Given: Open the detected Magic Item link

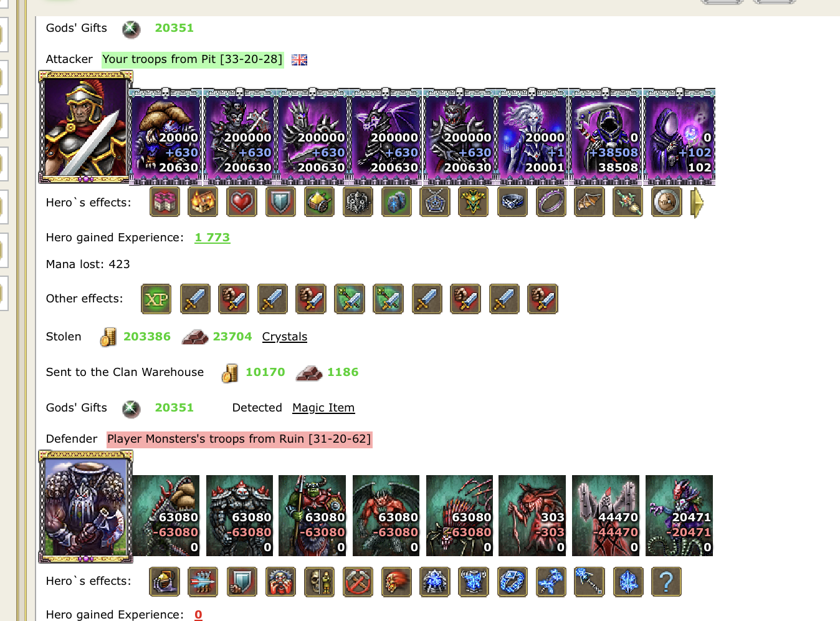Looking at the screenshot, I should click(x=323, y=408).
